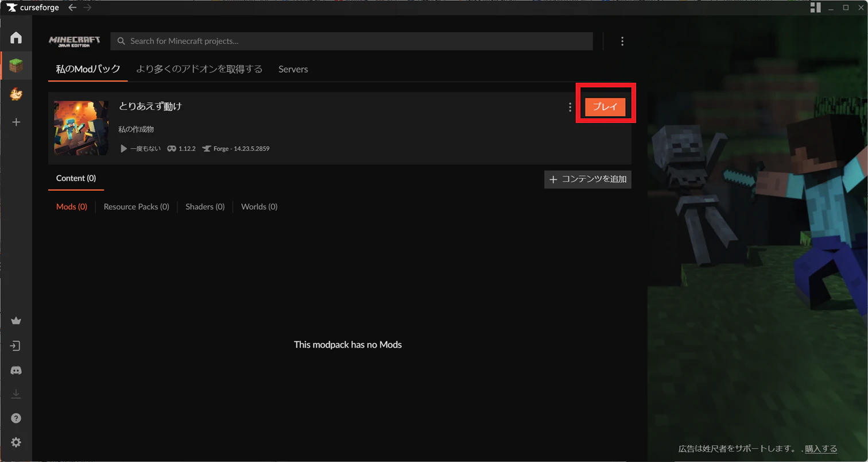
Task: Select the Shaders (0) filter
Action: click(x=205, y=207)
